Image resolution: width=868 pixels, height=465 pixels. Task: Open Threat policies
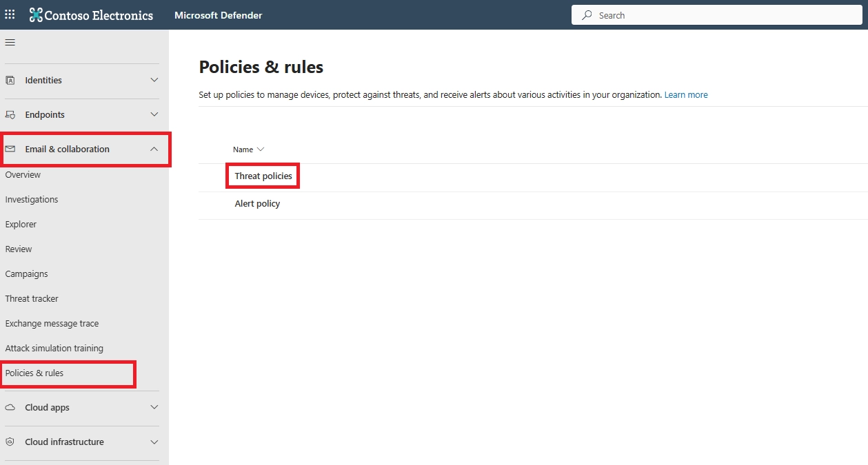pos(262,176)
